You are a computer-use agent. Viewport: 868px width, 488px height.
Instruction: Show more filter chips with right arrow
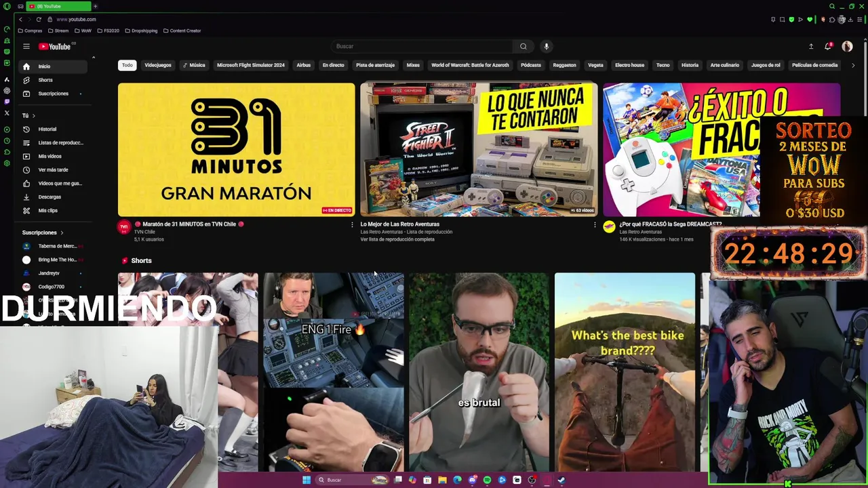click(852, 65)
